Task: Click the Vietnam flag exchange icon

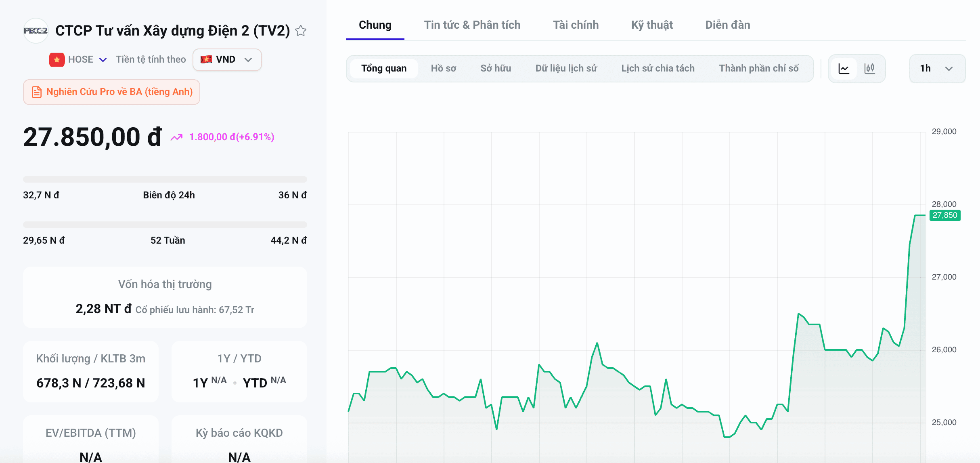Action: [x=57, y=60]
